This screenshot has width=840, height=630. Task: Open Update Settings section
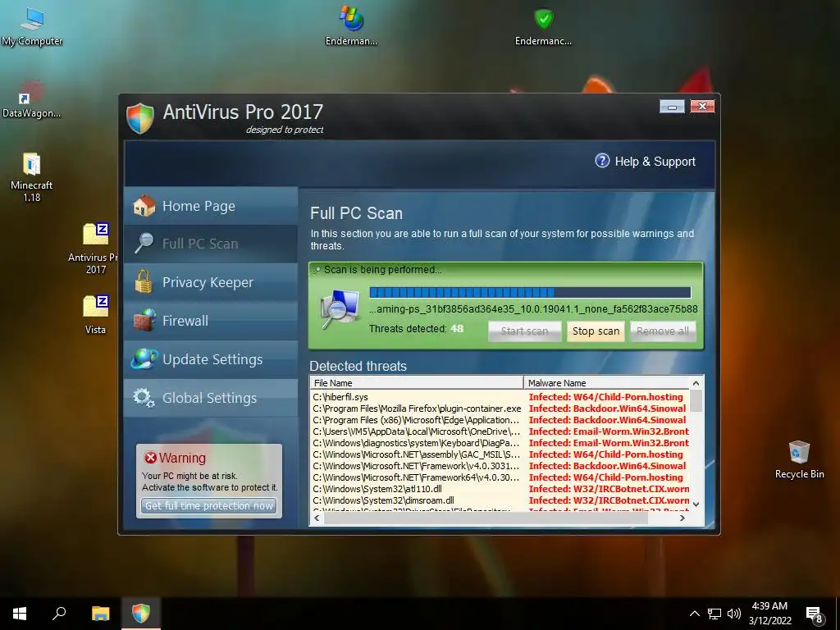coord(211,359)
